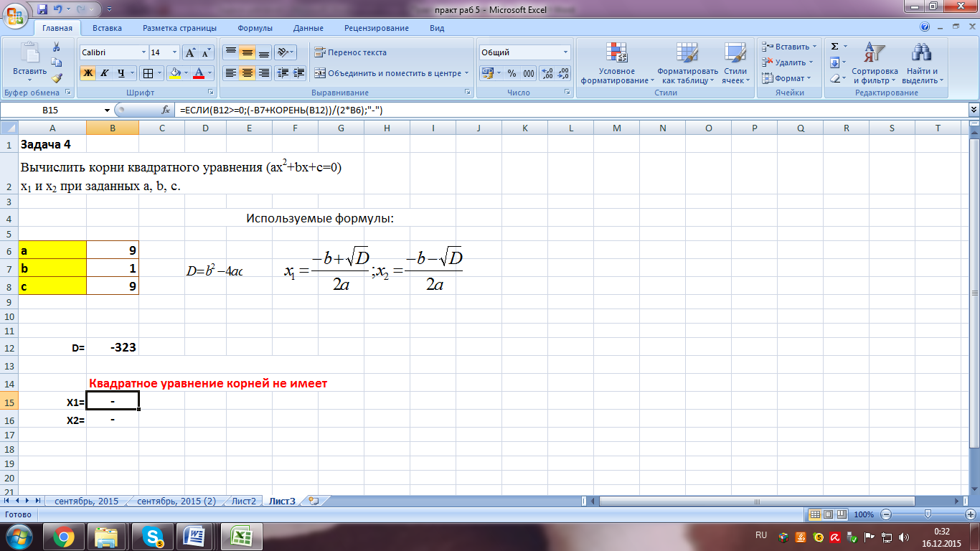Open the Calibri font name dropdown
The width and height of the screenshot is (980, 551).
click(x=143, y=52)
